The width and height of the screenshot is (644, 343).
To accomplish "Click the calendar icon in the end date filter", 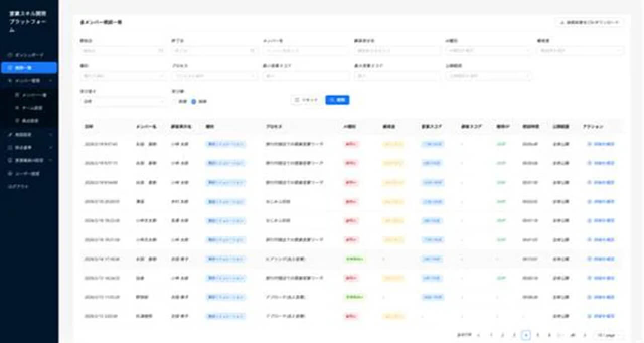I will 252,50.
